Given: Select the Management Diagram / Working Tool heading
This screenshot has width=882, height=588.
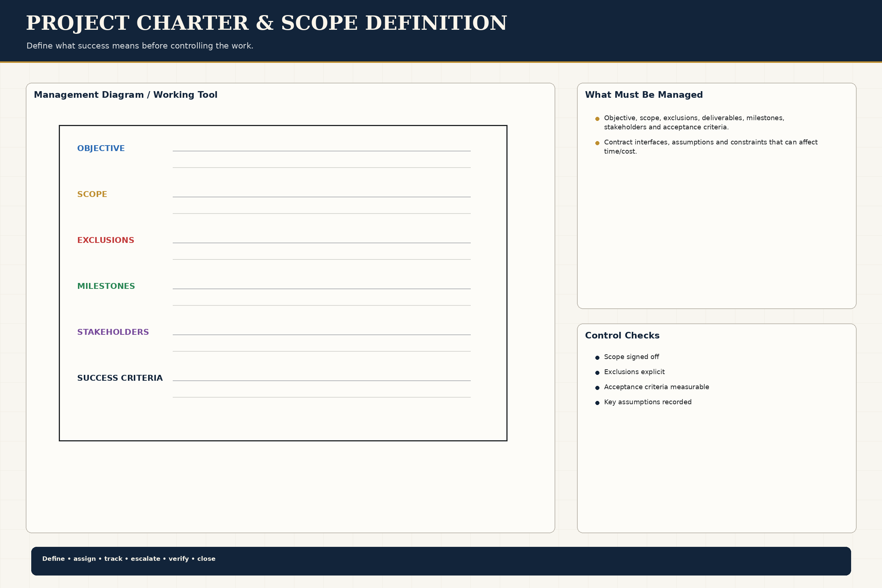Looking at the screenshot, I should 126,95.
